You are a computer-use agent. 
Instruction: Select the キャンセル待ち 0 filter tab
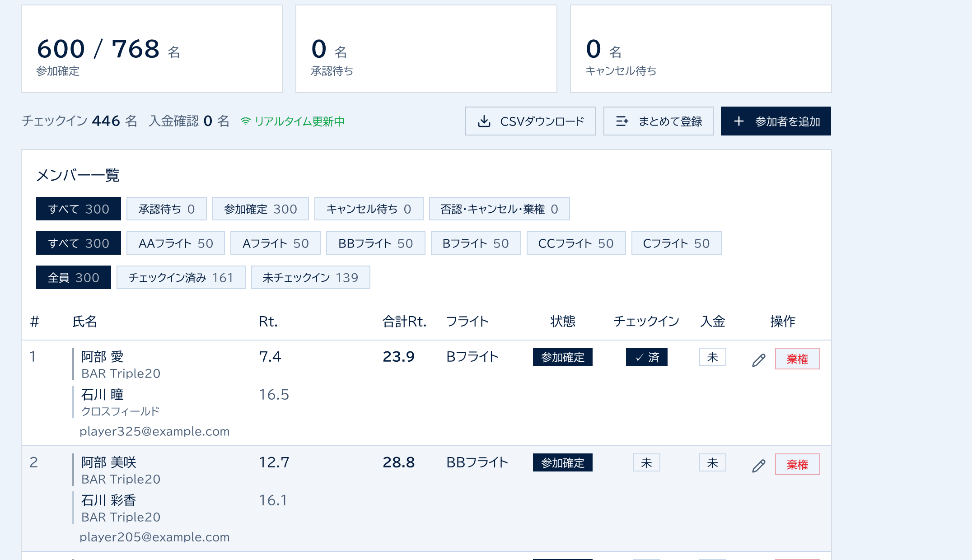tap(369, 209)
